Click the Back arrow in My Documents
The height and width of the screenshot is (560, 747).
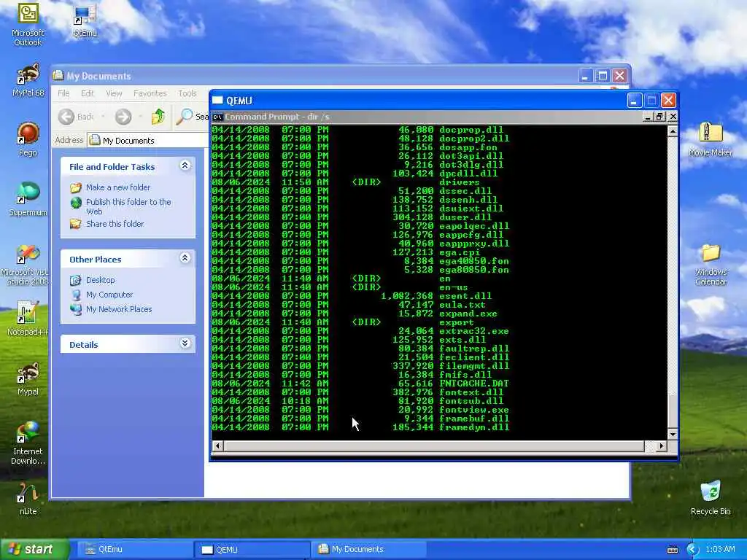point(66,117)
